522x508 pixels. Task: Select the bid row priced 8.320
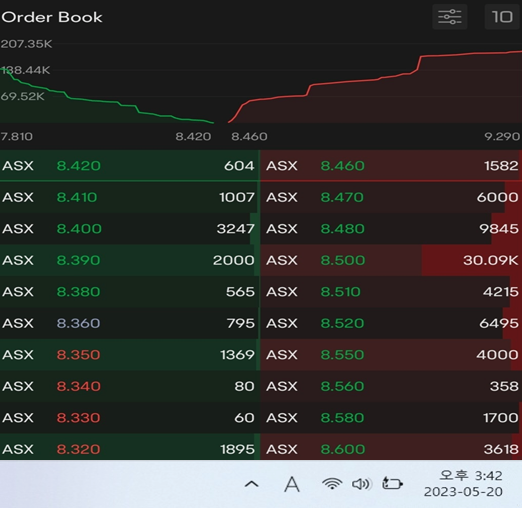[130, 449]
